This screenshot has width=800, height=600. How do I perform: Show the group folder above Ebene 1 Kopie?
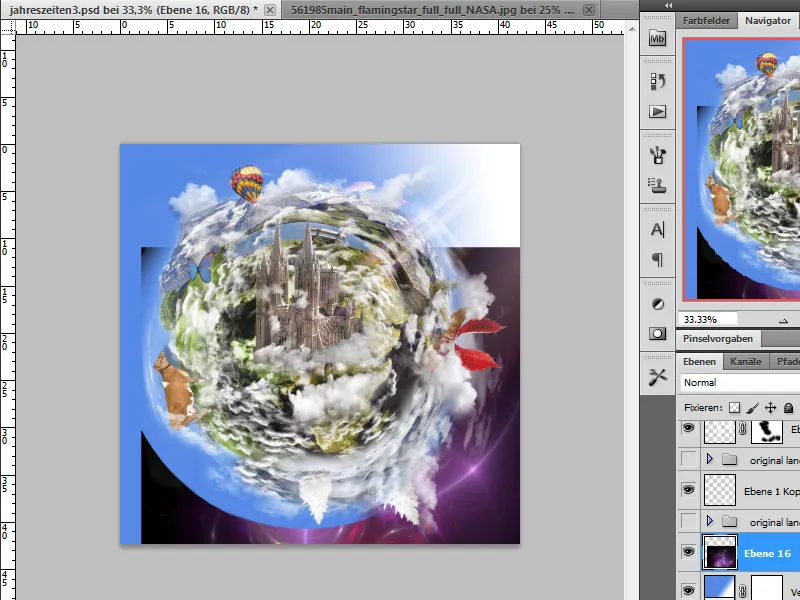click(x=688, y=460)
